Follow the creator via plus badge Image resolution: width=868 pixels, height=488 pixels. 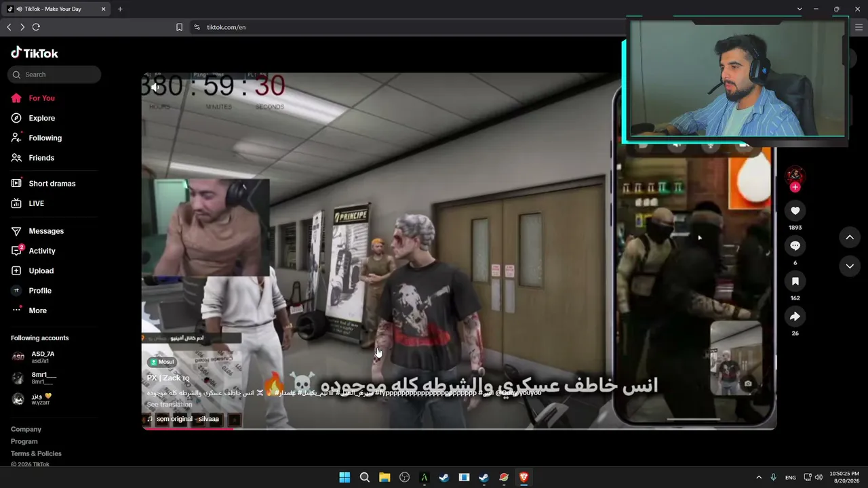[x=795, y=187]
